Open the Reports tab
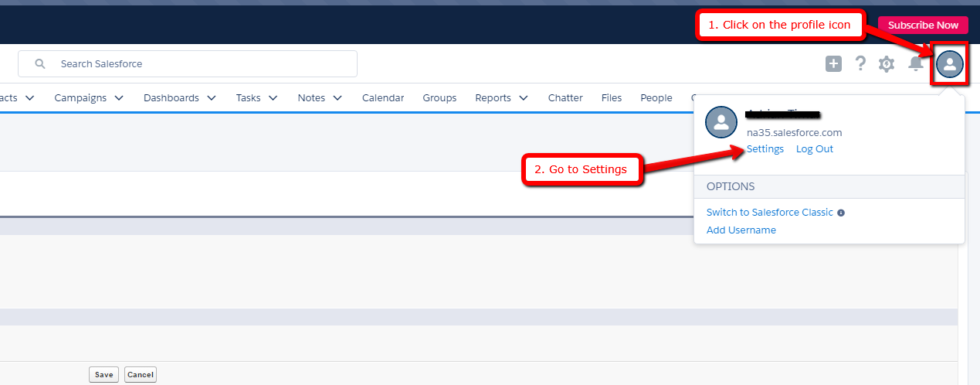Screen dimensions: 980x385 [493, 98]
